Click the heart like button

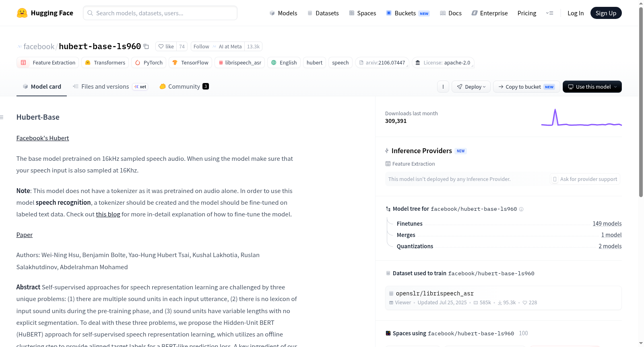coord(166,47)
